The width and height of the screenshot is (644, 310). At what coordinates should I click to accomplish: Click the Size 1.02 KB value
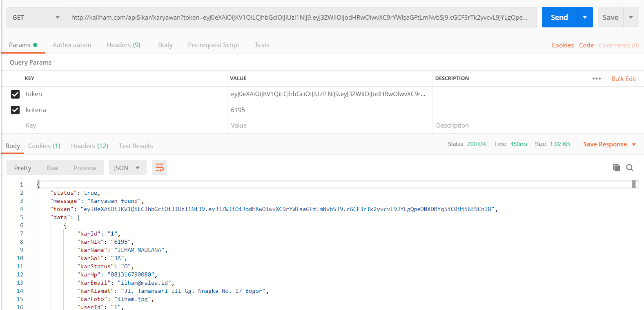[x=559, y=144]
